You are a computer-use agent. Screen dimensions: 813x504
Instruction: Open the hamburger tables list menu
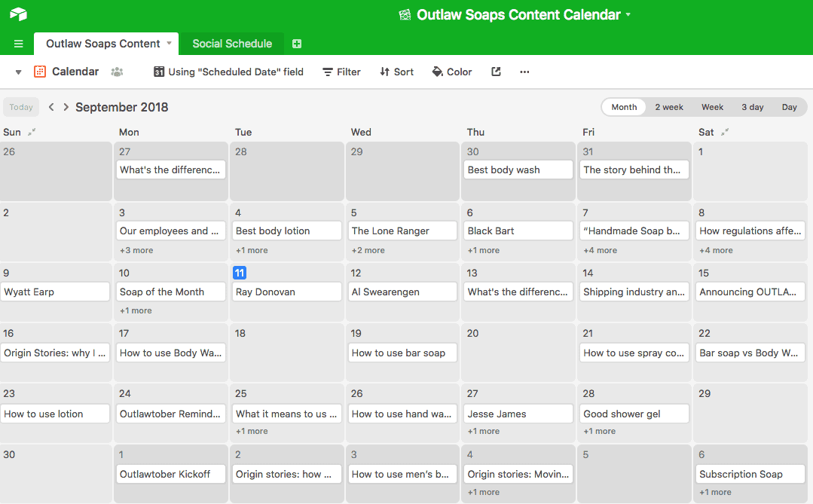coord(19,44)
